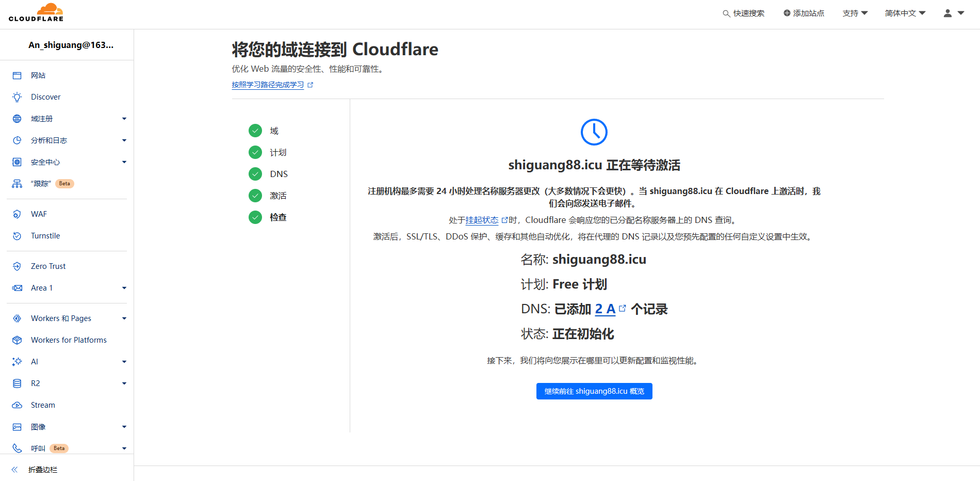Open the 2 A DNS records link
This screenshot has width=980, height=481.
point(605,309)
